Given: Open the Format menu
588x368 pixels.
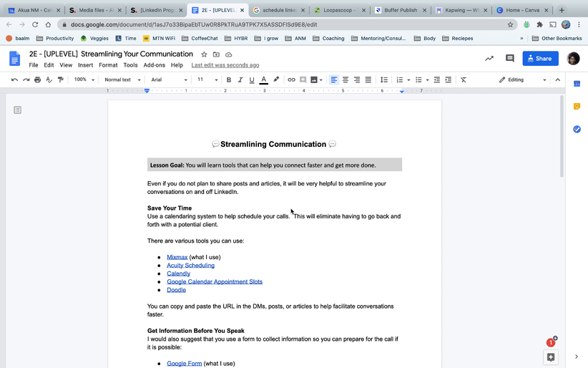Looking at the screenshot, I should (x=108, y=65).
